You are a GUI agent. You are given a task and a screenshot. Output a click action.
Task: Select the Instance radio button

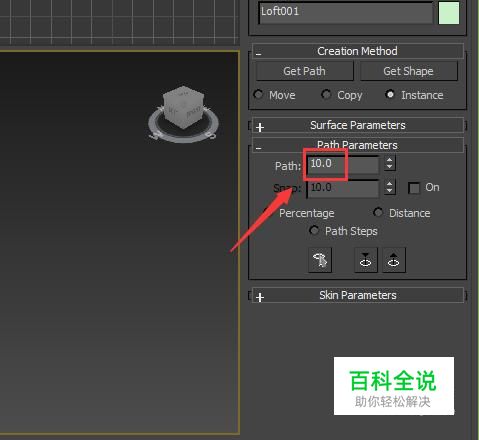(390, 95)
